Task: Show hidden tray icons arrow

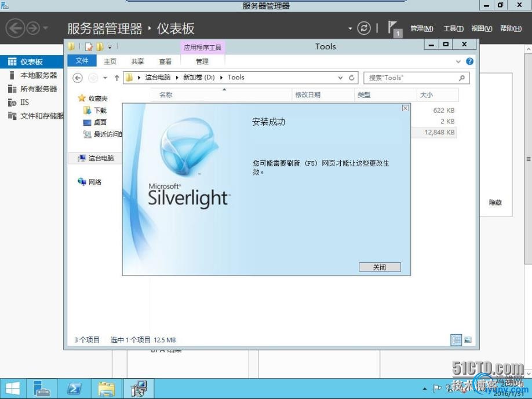Action: 424,389
